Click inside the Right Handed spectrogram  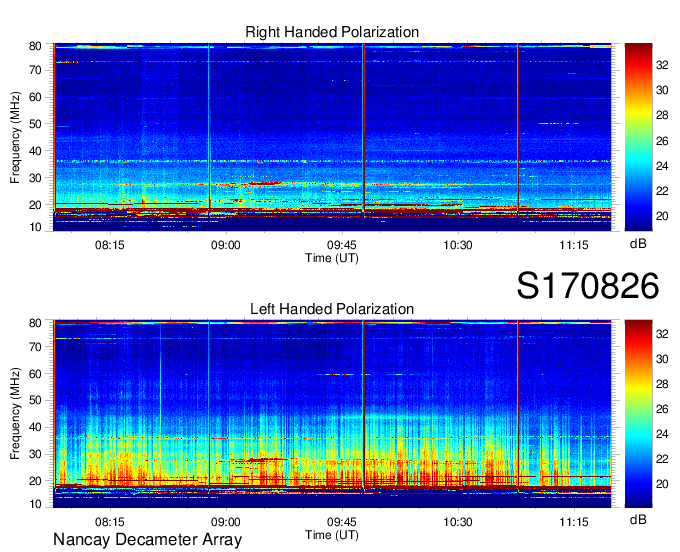tap(332, 137)
